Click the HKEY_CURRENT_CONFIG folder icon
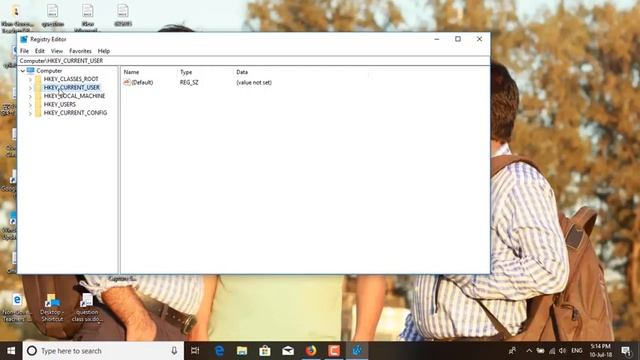Viewport: 640px width, 360px height. pos(38,113)
